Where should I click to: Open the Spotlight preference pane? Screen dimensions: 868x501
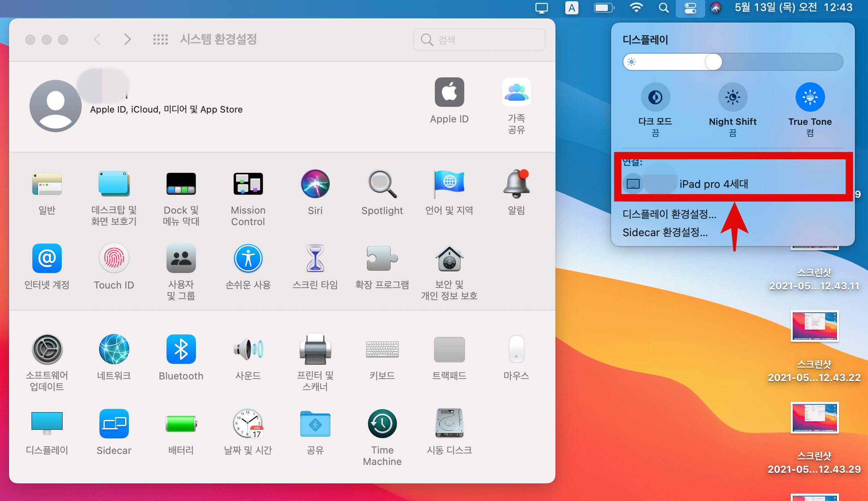point(382,184)
